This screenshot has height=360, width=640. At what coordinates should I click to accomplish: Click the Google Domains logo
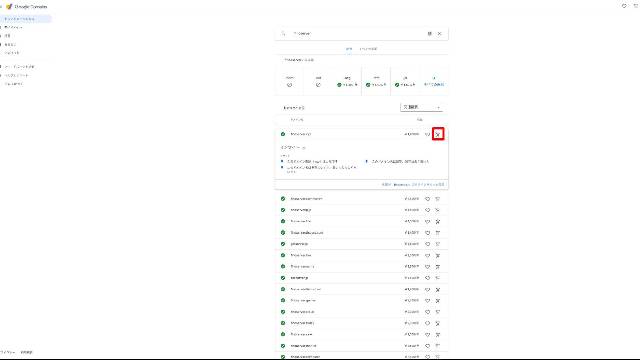(27, 7)
